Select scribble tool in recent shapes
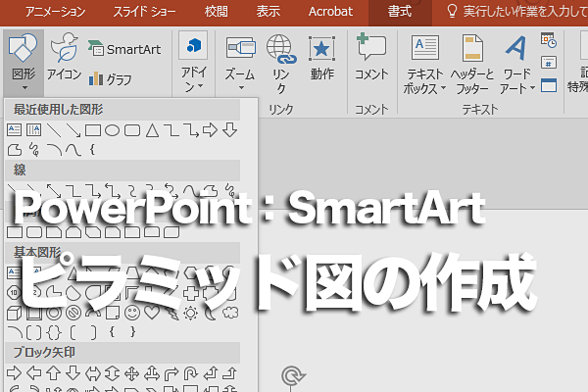 click(34, 150)
